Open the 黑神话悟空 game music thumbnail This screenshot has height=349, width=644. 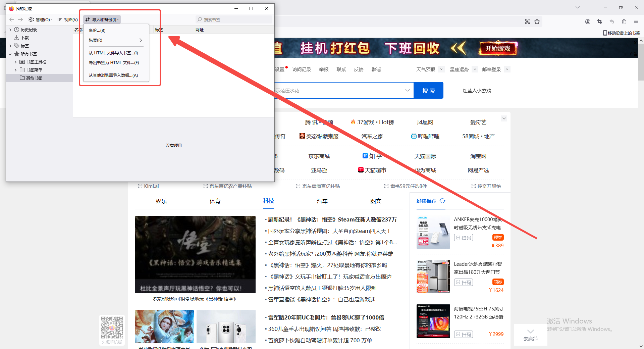pos(195,255)
